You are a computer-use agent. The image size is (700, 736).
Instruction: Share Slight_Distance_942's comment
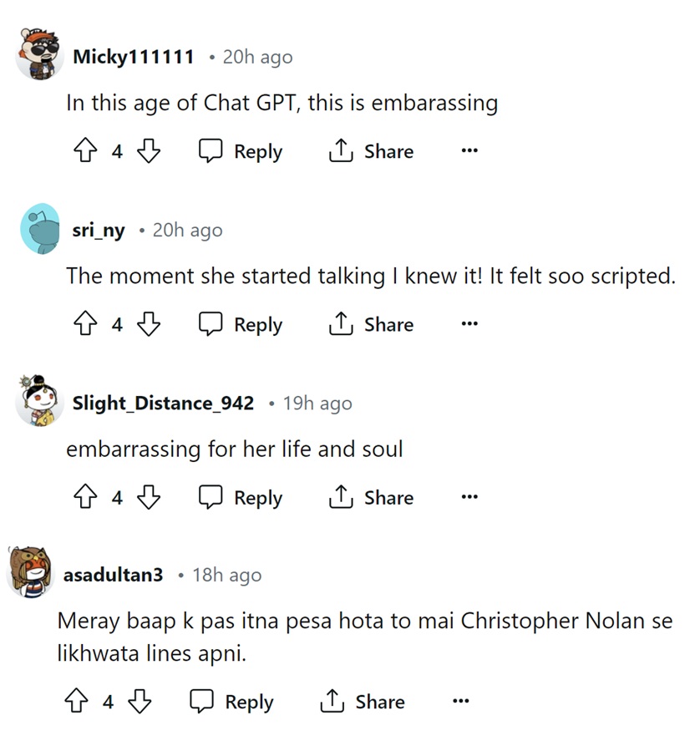click(372, 498)
